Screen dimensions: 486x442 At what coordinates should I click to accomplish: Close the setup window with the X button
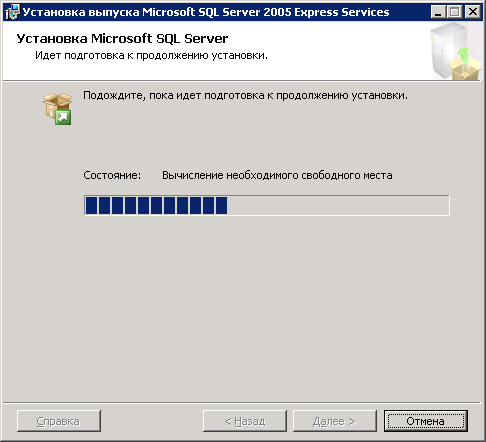[x=473, y=12]
